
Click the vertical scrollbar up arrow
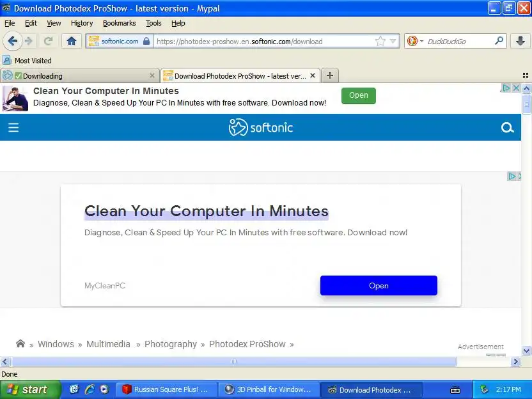pyautogui.click(x=526, y=89)
